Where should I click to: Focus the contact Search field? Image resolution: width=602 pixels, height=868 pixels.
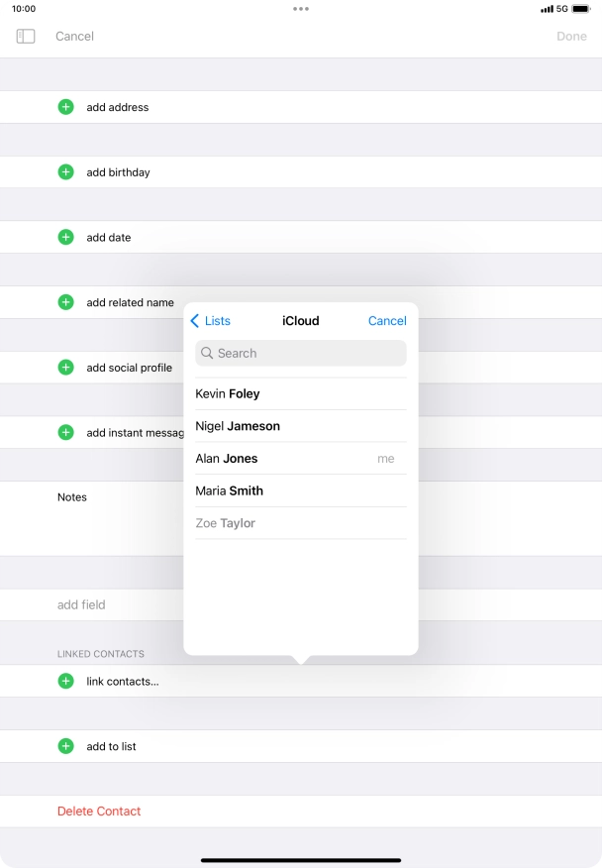pos(301,354)
